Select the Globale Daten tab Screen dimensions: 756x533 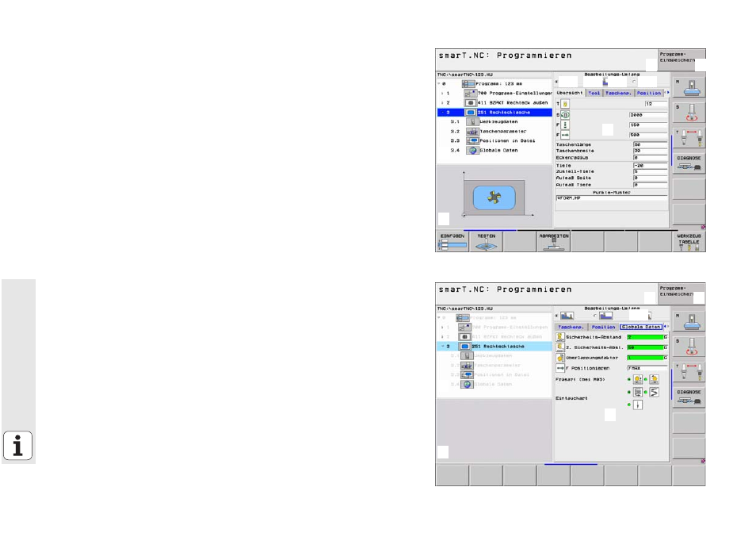coord(641,327)
